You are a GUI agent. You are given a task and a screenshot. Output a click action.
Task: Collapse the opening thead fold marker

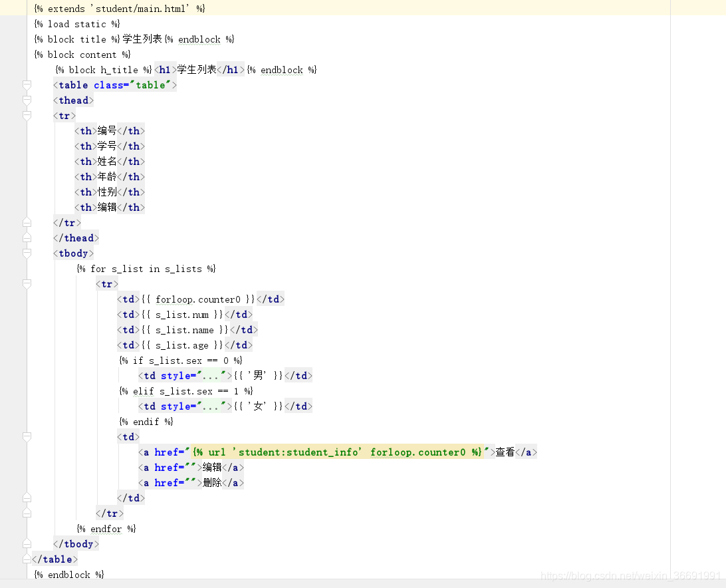27,100
